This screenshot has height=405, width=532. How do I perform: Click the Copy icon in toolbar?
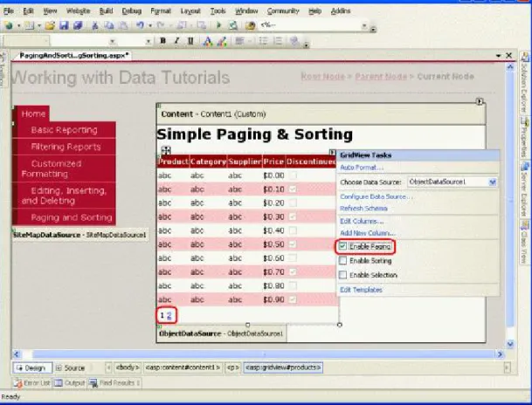109,26
